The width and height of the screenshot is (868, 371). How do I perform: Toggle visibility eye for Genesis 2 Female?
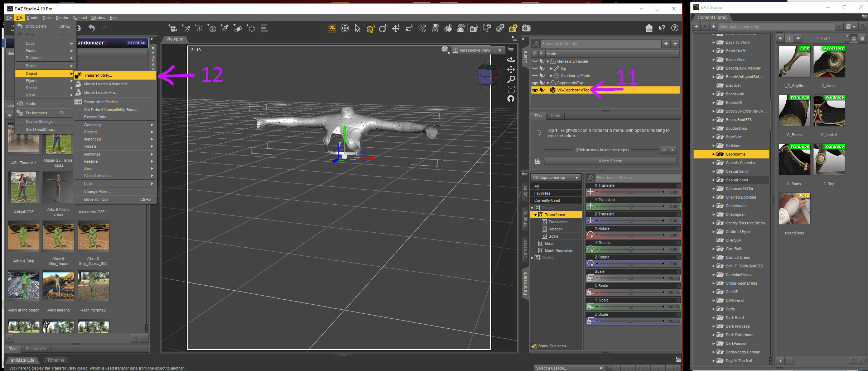tap(535, 62)
